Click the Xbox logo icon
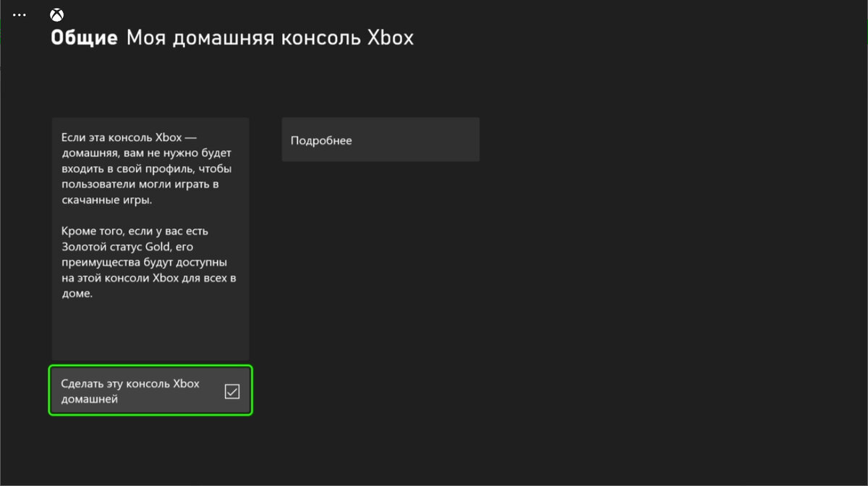Screen dimensions: 868x486 pos(56,15)
